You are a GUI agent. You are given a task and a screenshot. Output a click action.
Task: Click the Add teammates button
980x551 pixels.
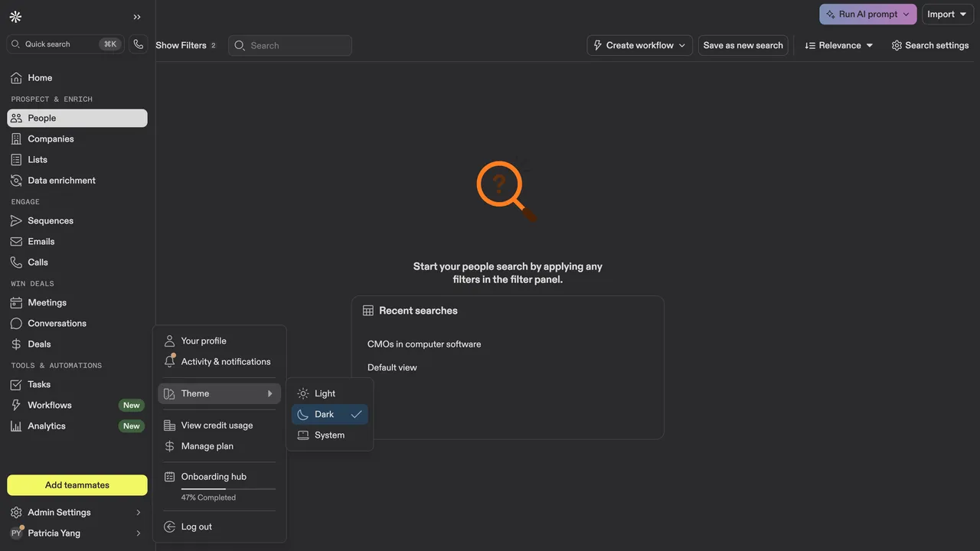(77, 485)
